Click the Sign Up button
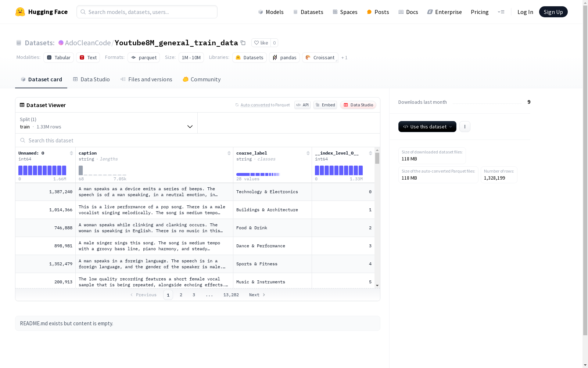Screen dimensions: 588x368 (553, 12)
